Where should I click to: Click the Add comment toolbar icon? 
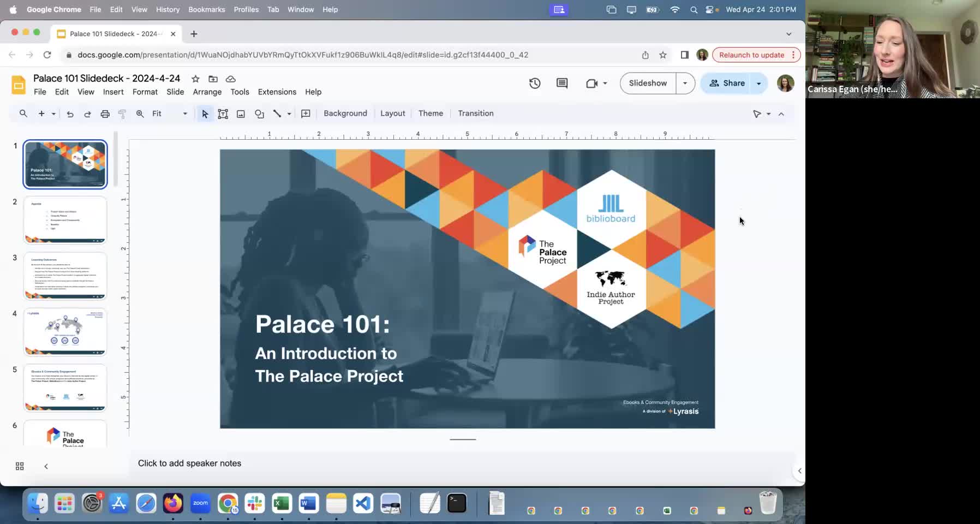coord(306,114)
